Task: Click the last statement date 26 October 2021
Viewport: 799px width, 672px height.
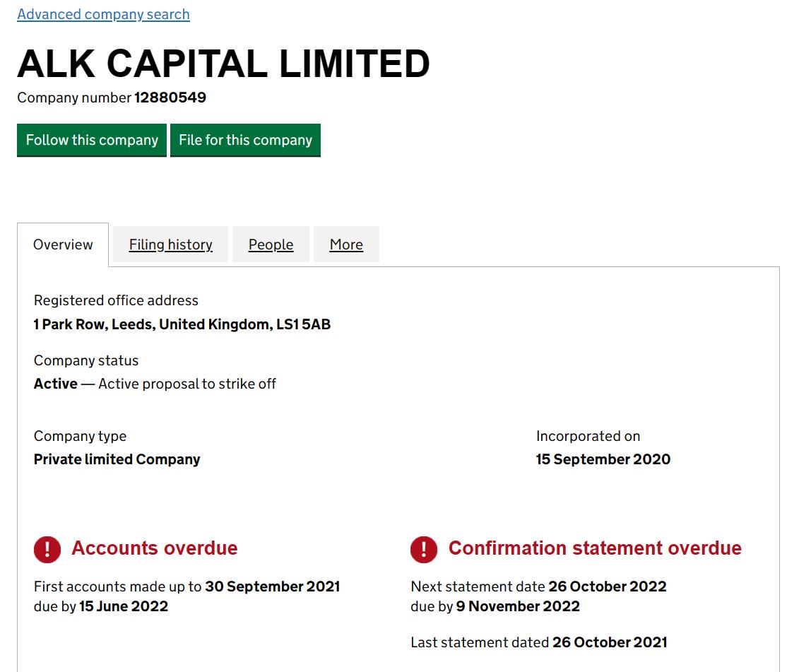Action: coord(610,642)
